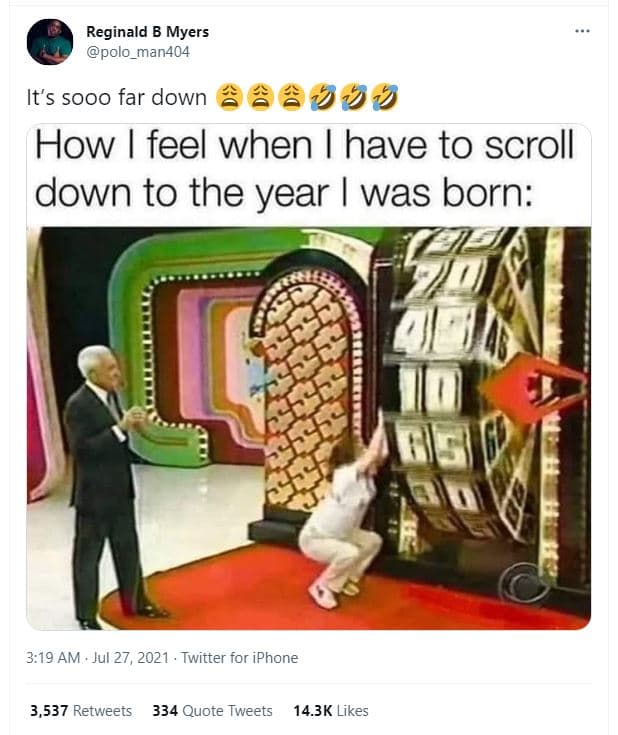Click the CBS eye logo watermark
The width and height of the screenshot is (618, 735).
pyautogui.click(x=525, y=584)
